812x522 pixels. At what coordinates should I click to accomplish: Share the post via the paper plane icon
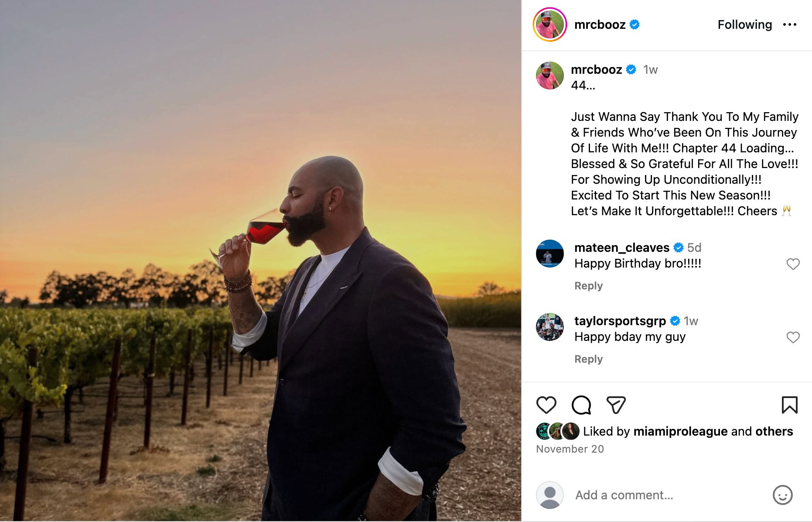[617, 405]
